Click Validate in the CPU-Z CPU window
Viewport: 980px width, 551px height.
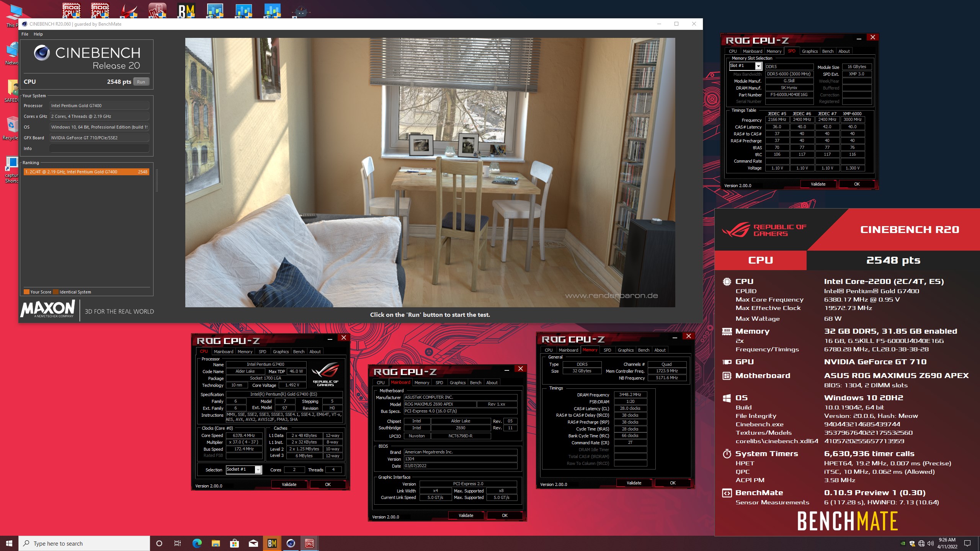pyautogui.click(x=289, y=484)
